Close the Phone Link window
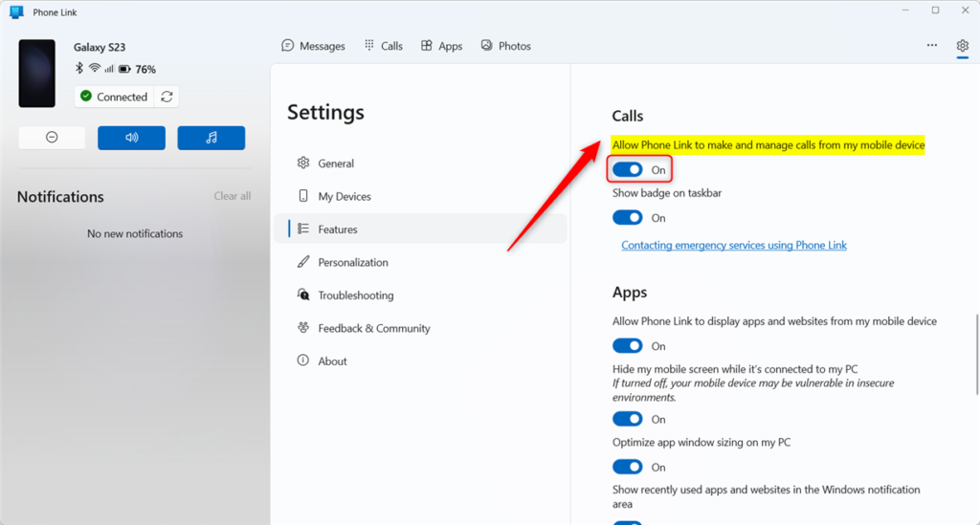The image size is (980, 525). [x=965, y=10]
